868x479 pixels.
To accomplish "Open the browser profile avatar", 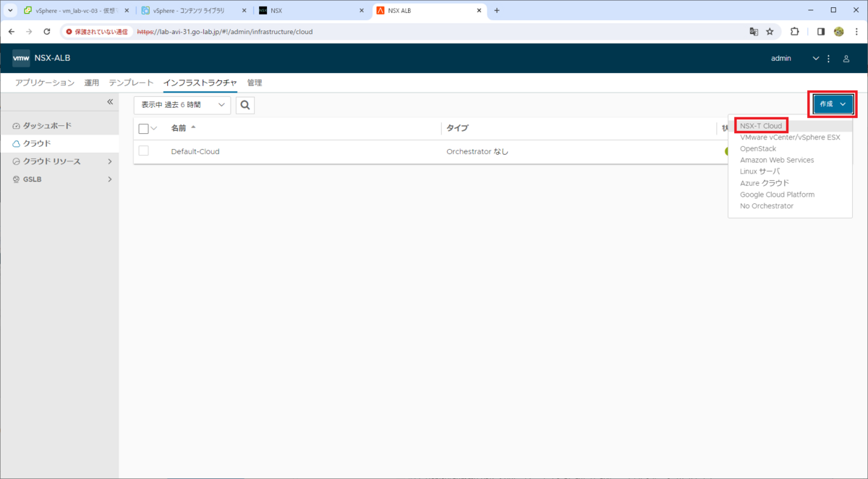I will pyautogui.click(x=839, y=32).
